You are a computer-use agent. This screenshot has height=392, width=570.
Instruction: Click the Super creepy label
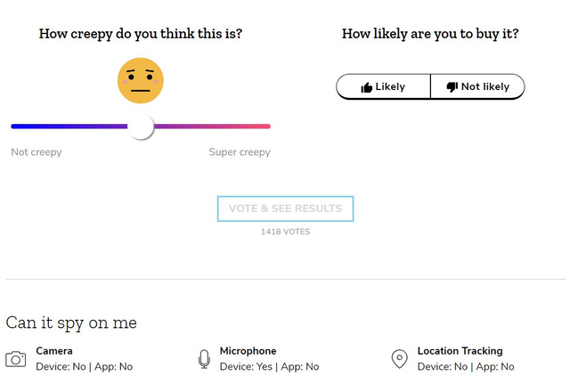240,152
